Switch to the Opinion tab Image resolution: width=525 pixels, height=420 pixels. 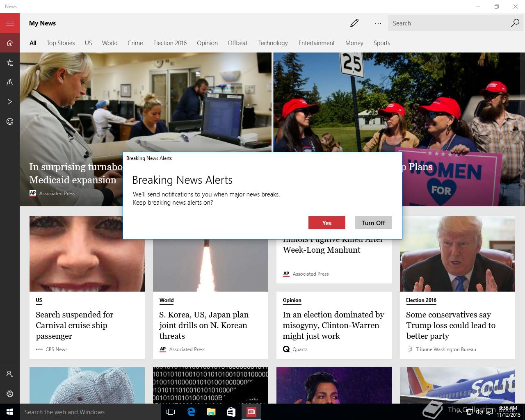click(207, 43)
